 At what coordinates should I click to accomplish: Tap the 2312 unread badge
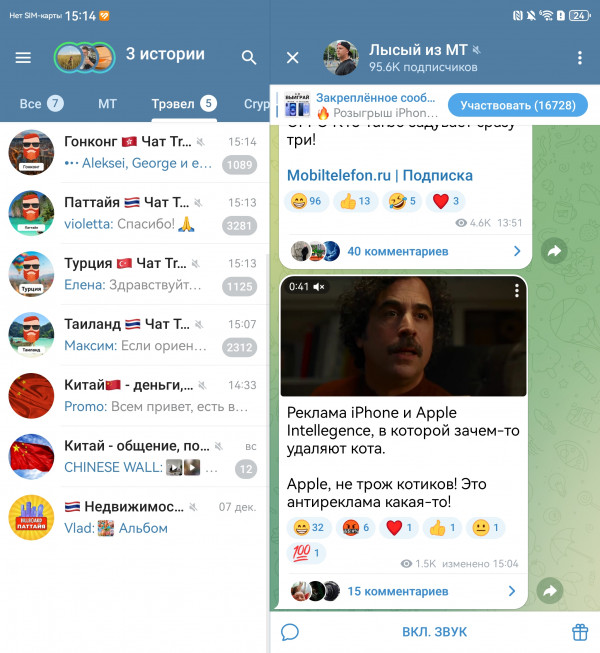[x=239, y=347]
